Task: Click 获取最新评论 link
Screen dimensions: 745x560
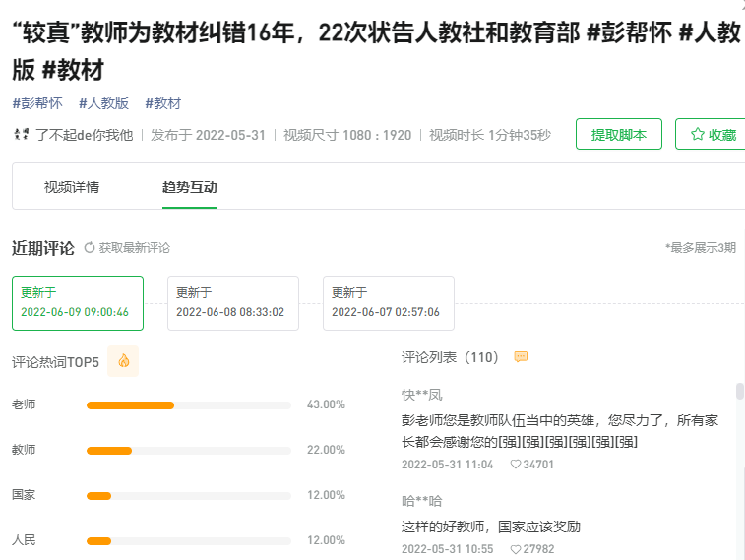Action: coord(135,247)
